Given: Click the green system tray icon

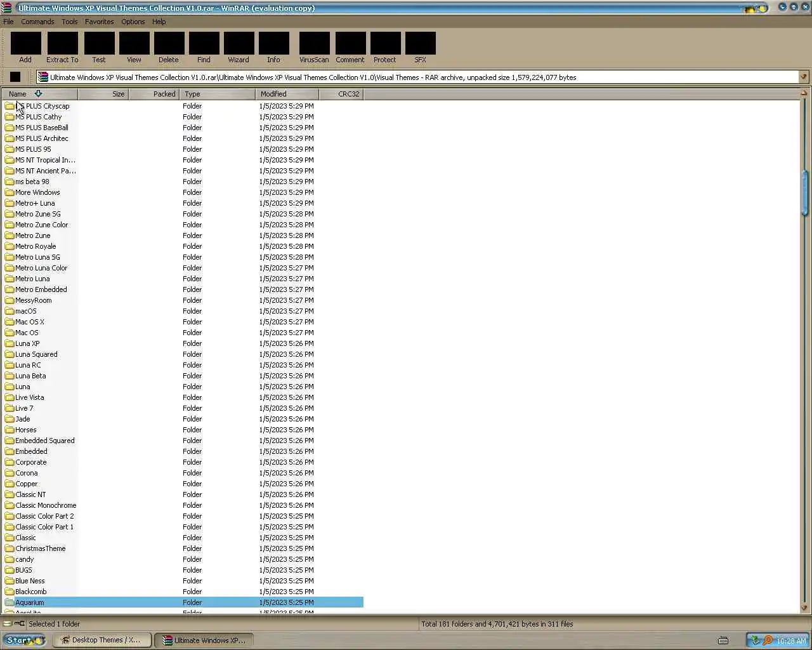Looking at the screenshot, I should 756,640.
